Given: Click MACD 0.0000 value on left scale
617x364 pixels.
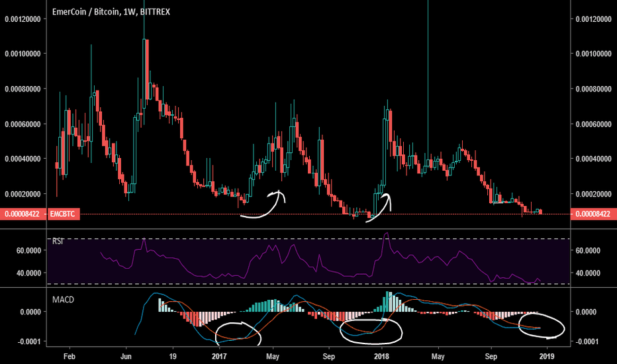Looking at the screenshot, I should coord(30,312).
